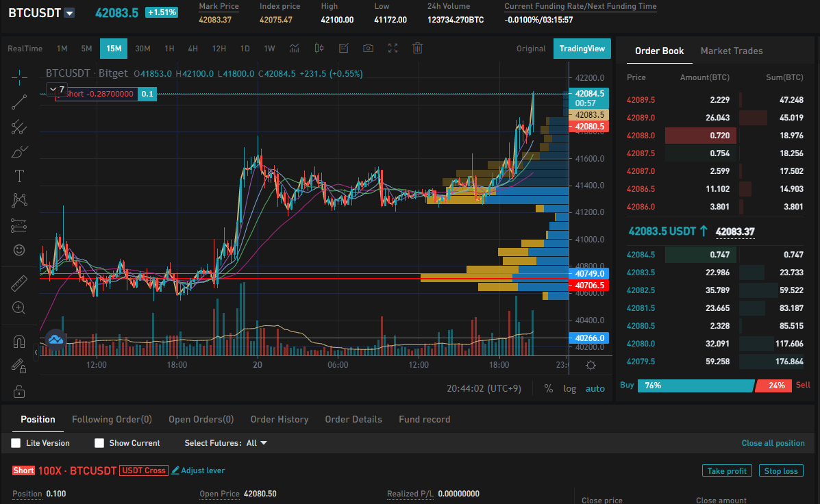
Task: Open chart settings gear icon
Action: pyautogui.click(x=591, y=366)
